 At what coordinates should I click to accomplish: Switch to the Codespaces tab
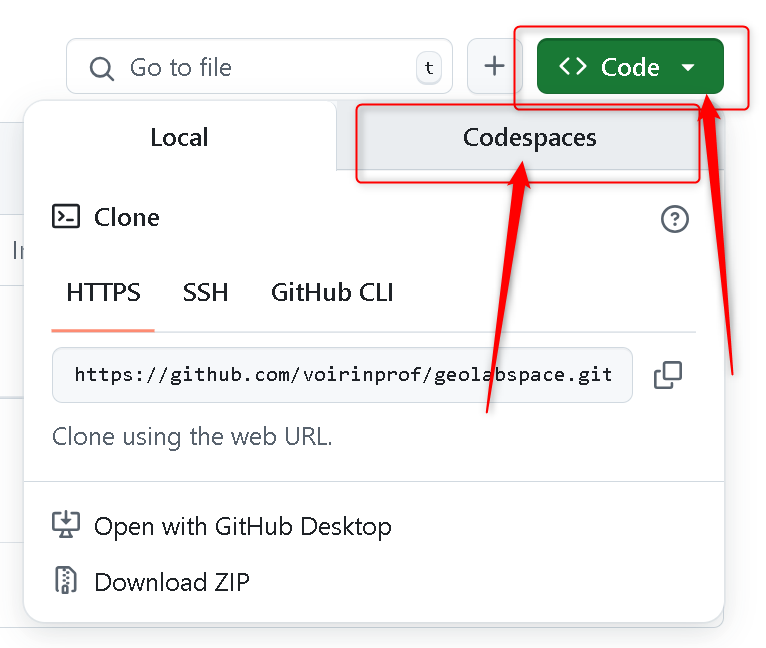tap(530, 137)
